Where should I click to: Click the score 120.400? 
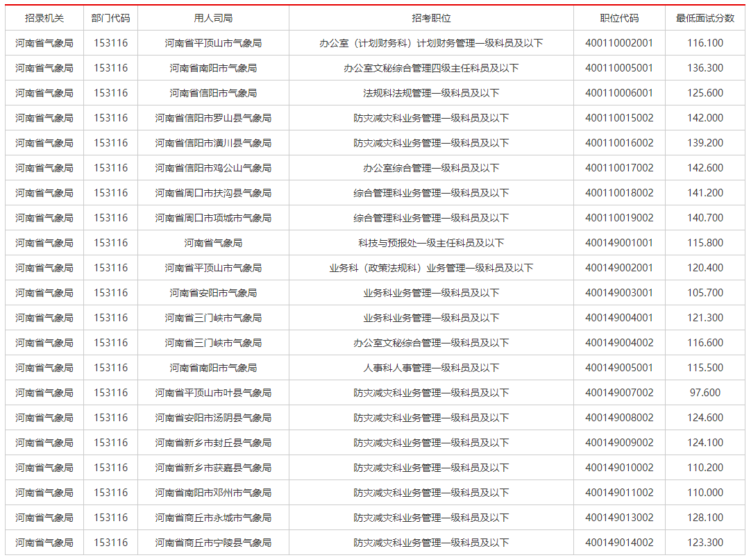(x=705, y=268)
